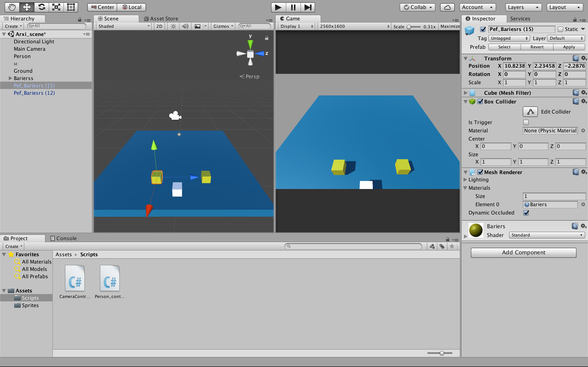Click the Edit Collider icon button

tap(530, 112)
